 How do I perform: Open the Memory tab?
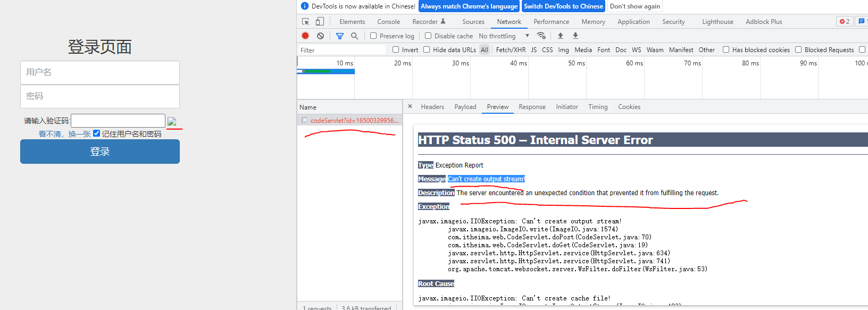[593, 22]
